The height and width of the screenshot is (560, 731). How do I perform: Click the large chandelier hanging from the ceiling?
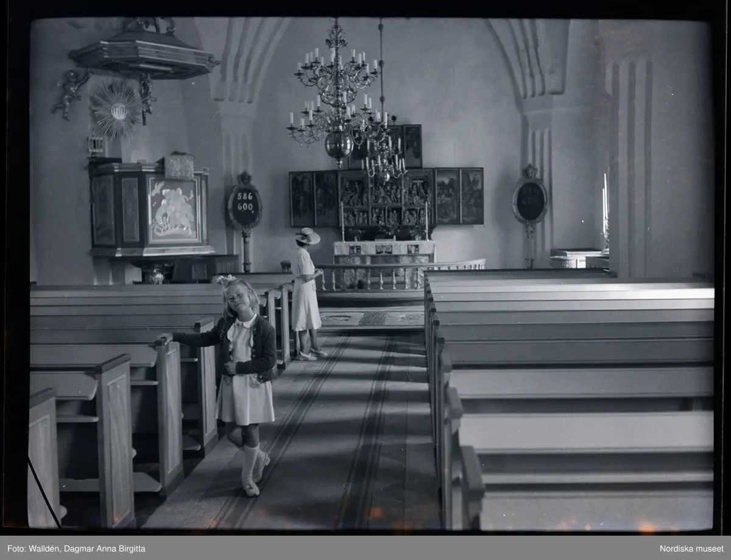(x=337, y=97)
